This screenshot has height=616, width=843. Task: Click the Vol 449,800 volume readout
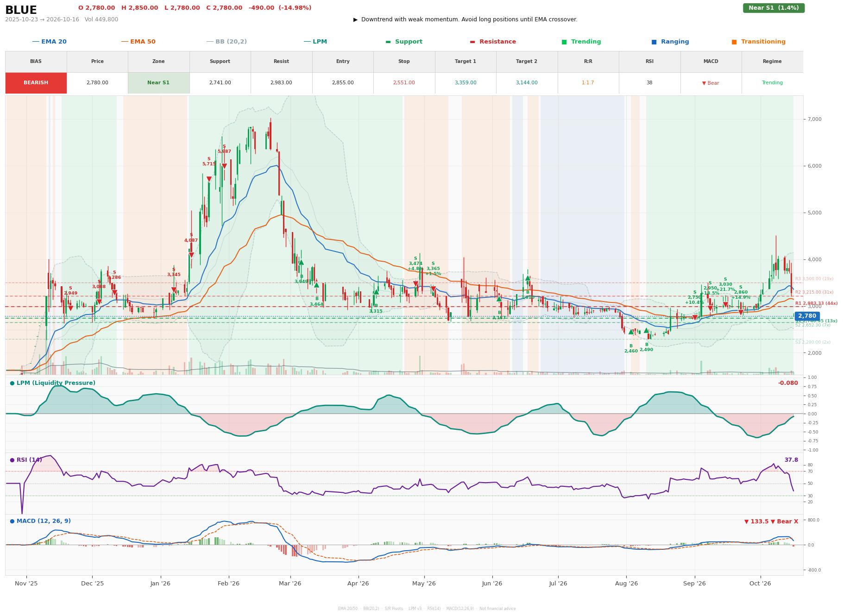[101, 19]
